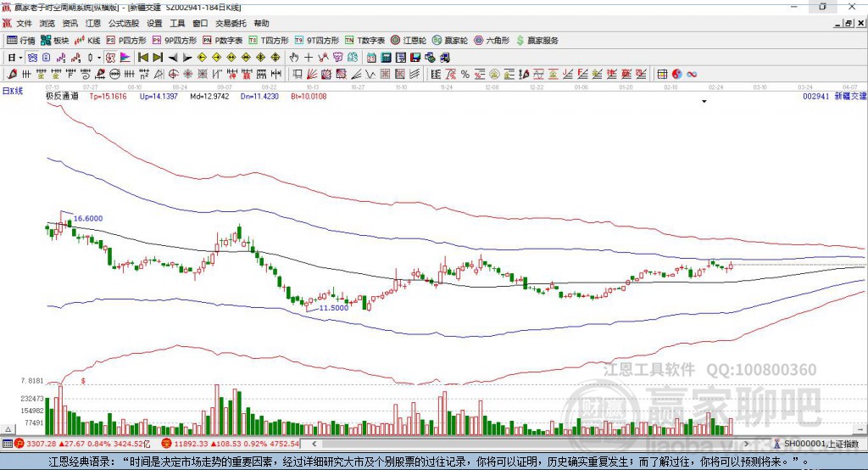This screenshot has width=868, height=470.
Task: Click the zigzag line tool icon
Action: tap(370, 75)
